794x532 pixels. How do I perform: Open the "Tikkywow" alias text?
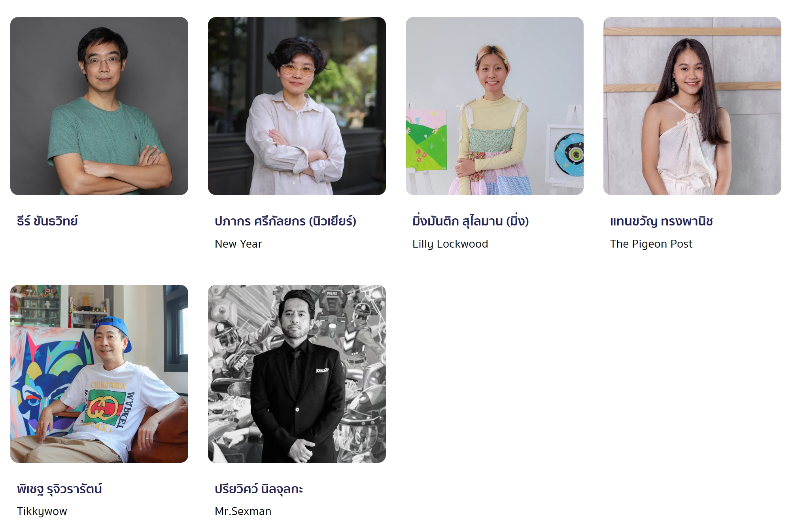pyautogui.click(x=42, y=511)
